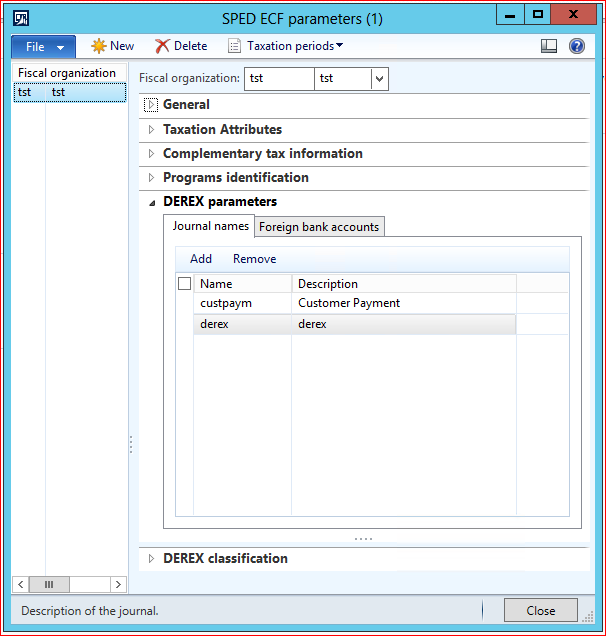Click the right arrow of horizontal scrollbar

tap(118, 584)
